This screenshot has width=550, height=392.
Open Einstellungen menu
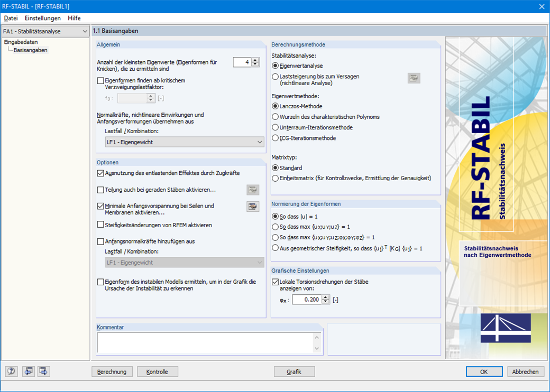43,18
